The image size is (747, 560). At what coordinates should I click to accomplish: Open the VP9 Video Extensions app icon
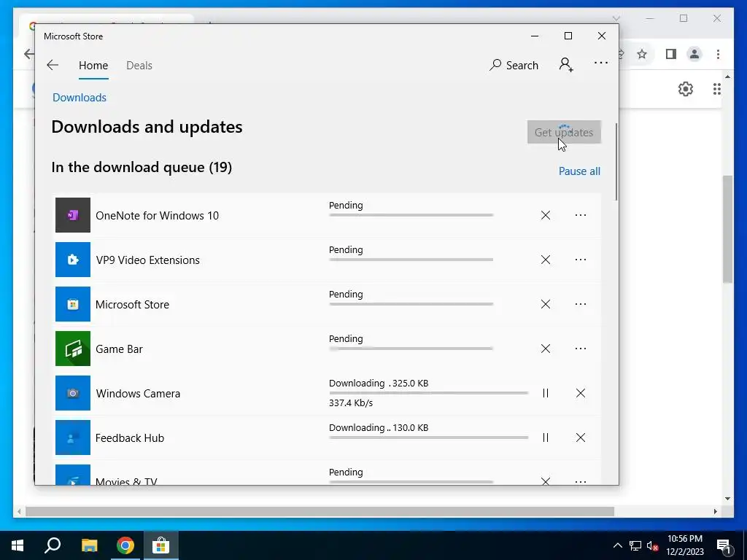(73, 260)
